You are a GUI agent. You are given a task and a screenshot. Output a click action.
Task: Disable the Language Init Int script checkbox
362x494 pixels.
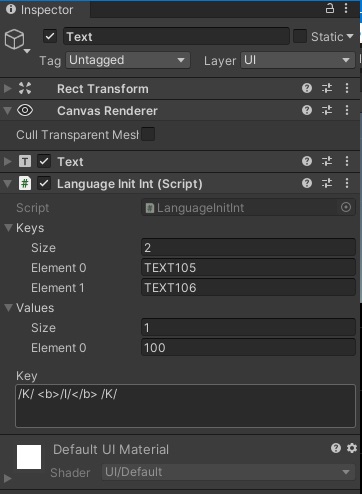(x=44, y=184)
